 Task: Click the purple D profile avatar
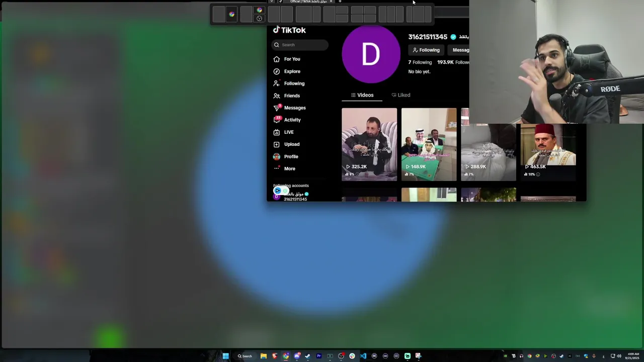(x=371, y=54)
